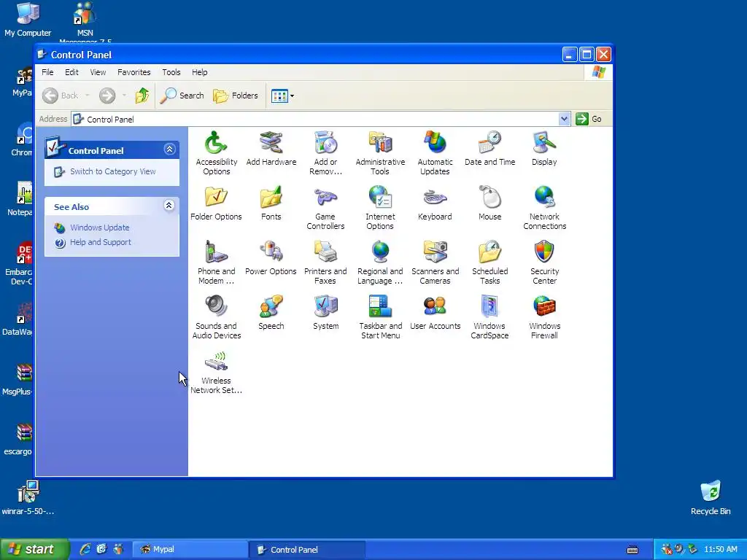Open the Edit menu
The image size is (747, 560).
pyautogui.click(x=71, y=72)
